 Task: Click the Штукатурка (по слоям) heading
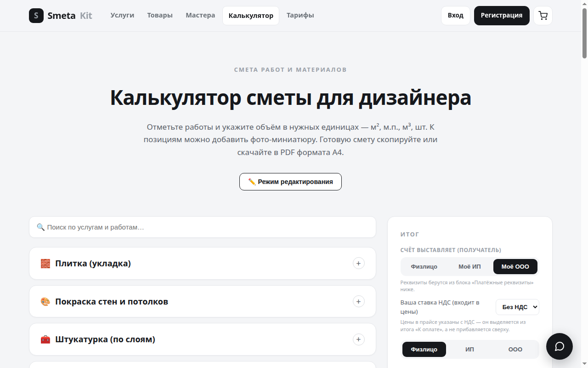coord(105,339)
